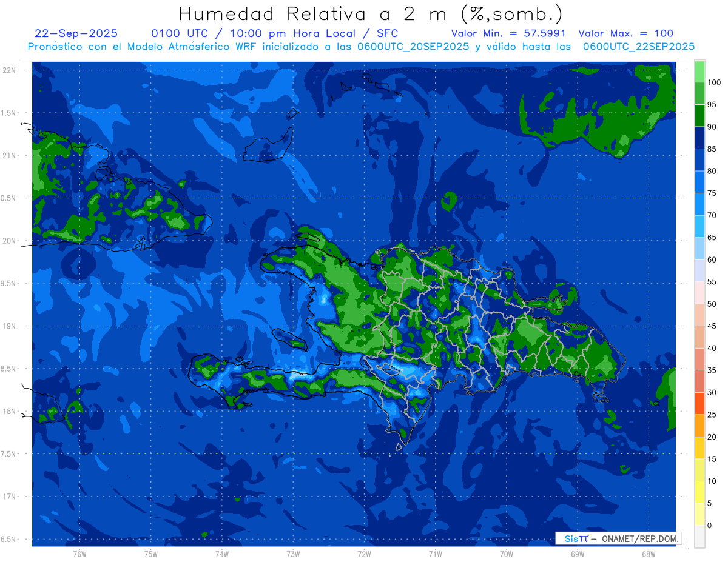
Task: Click the '22N' latitude axis label
Action: point(9,70)
